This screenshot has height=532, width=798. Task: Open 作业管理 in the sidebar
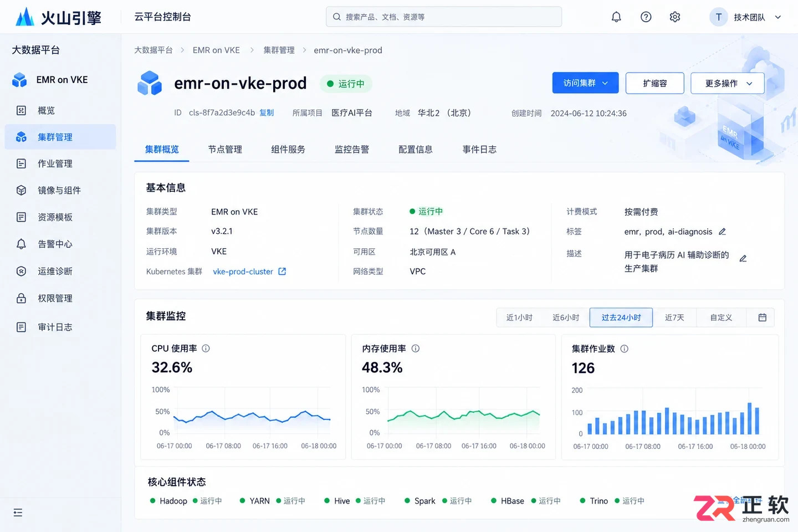click(60, 163)
